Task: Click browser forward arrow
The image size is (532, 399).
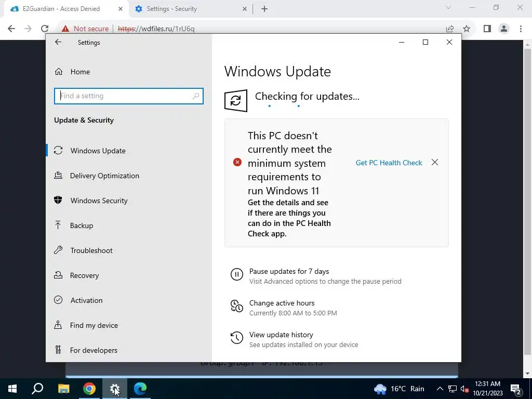Action: pos(28,29)
